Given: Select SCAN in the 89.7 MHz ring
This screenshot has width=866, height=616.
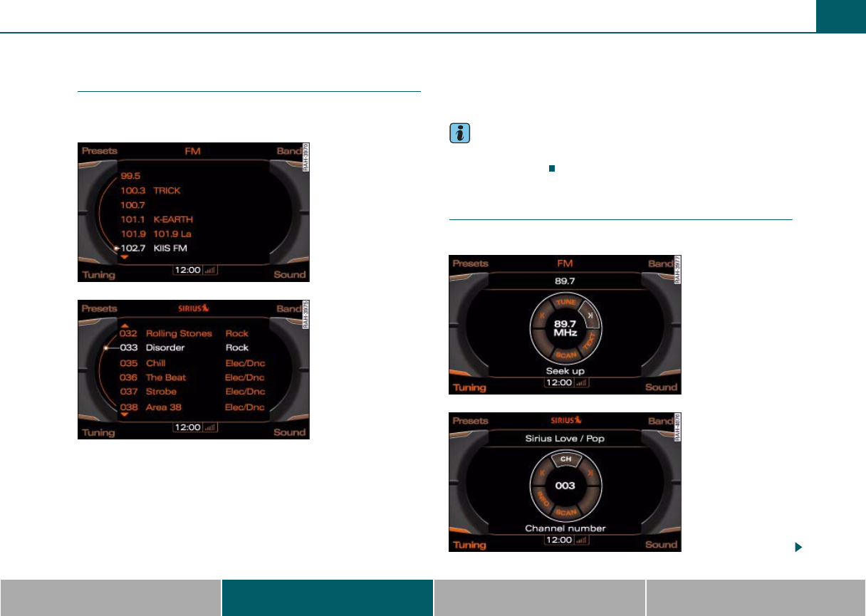Looking at the screenshot, I should 565,354.
